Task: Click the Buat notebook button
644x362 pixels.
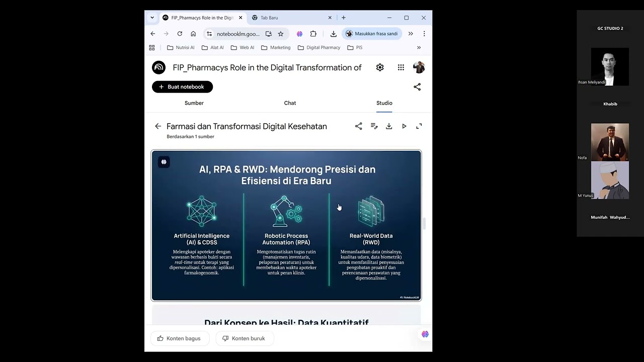Action: [x=182, y=87]
